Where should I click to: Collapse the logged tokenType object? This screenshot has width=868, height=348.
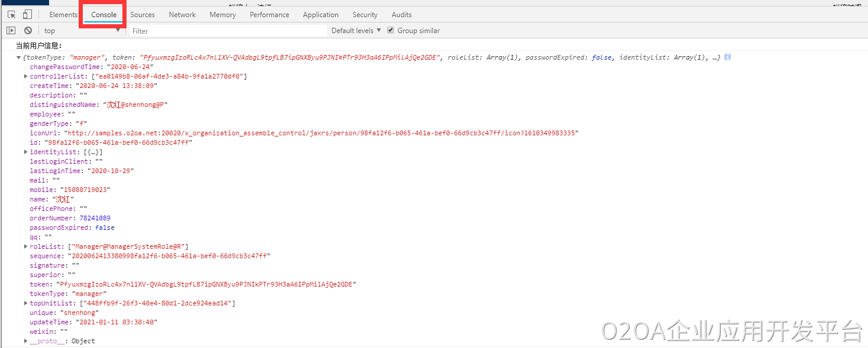[19, 58]
